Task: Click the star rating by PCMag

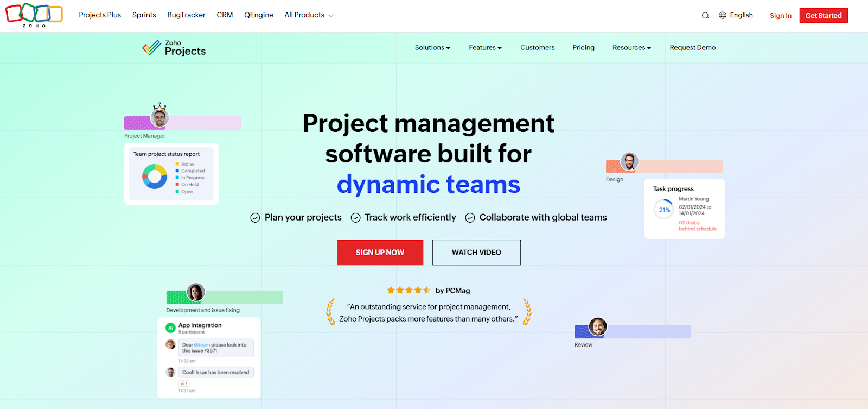Action: pyautogui.click(x=409, y=290)
